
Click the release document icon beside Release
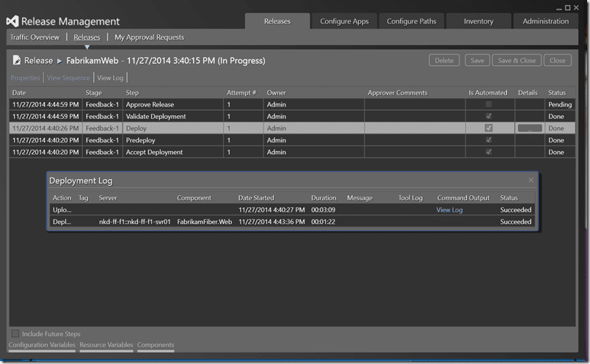17,60
